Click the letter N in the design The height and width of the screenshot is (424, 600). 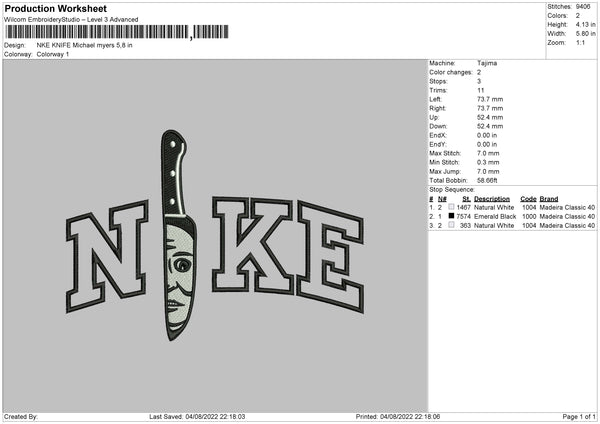pyautogui.click(x=107, y=256)
